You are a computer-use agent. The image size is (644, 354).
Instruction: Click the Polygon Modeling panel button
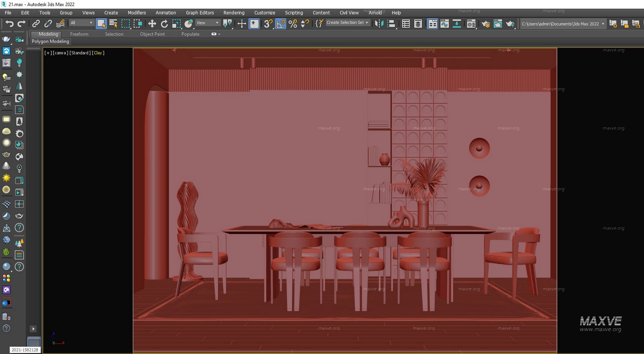coord(50,41)
